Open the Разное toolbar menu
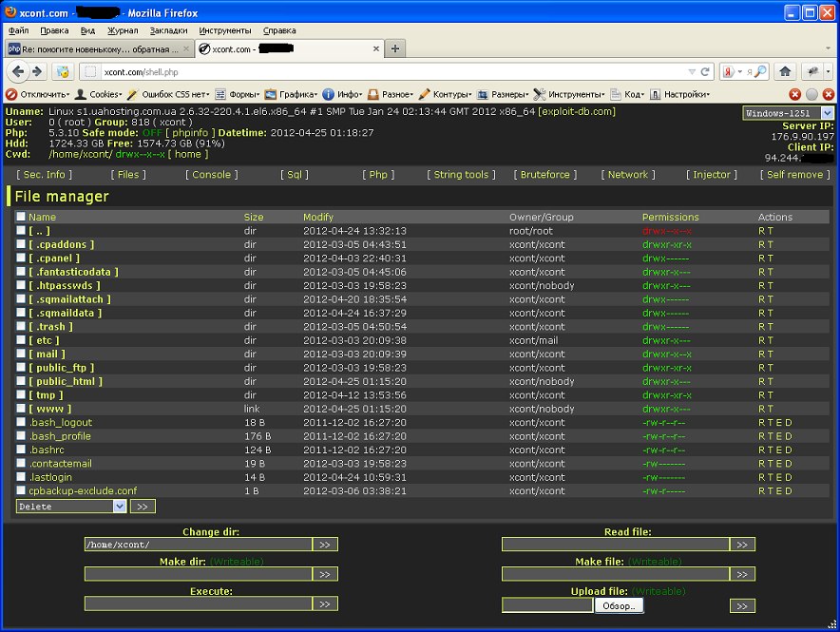This screenshot has height=632, width=840. [x=390, y=94]
